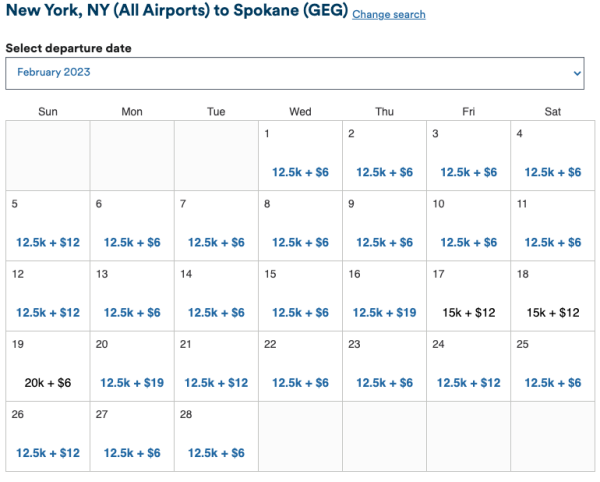This screenshot has width=600, height=482.
Task: Select Monday February 13 fare
Action: [x=132, y=312]
